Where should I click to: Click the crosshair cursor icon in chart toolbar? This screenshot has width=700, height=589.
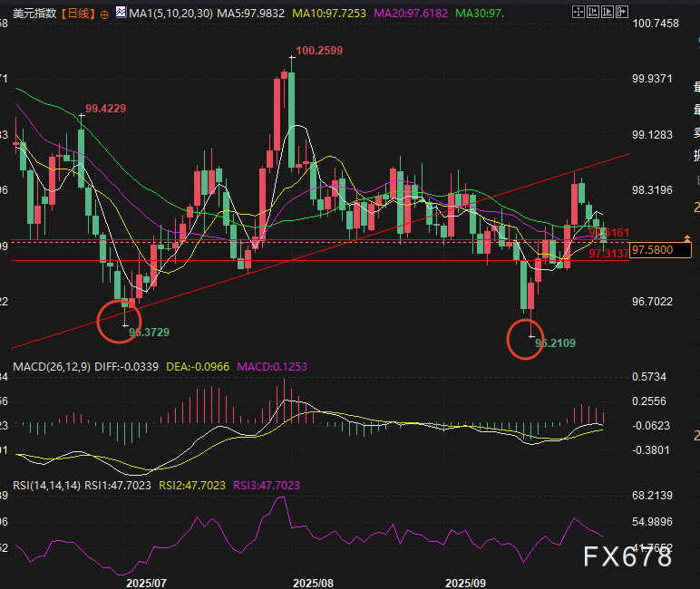tap(580, 14)
